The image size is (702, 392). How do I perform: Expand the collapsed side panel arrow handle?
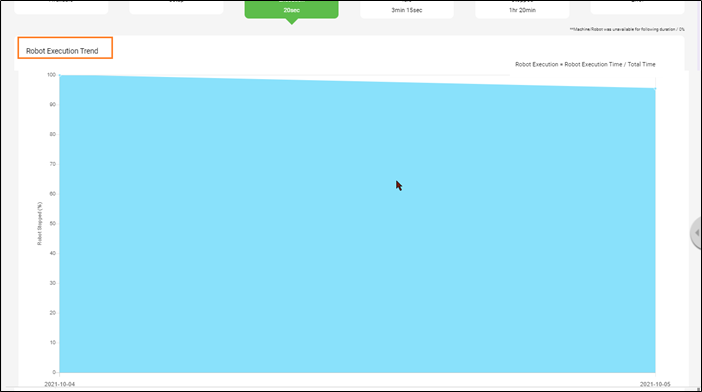click(696, 233)
